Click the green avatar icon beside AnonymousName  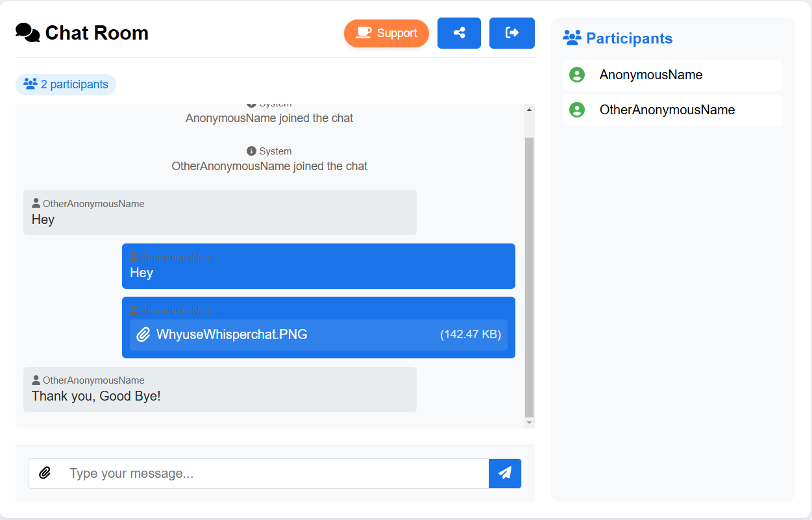(577, 75)
